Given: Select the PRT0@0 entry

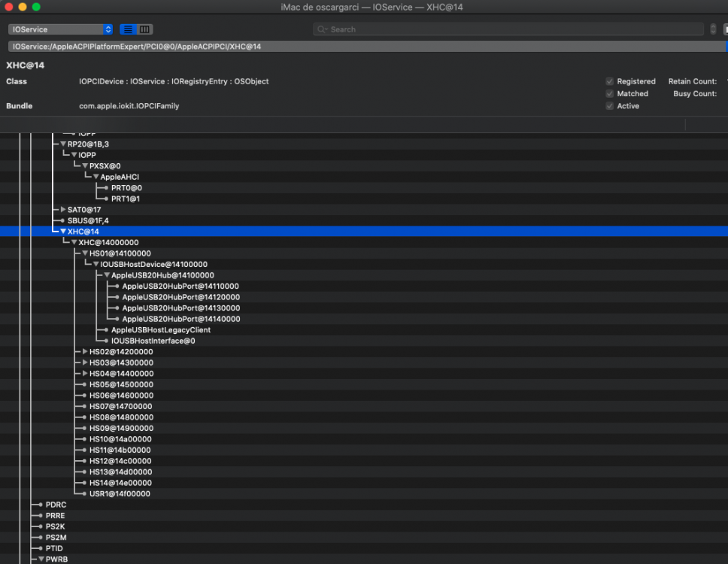Looking at the screenshot, I should click(x=126, y=188).
